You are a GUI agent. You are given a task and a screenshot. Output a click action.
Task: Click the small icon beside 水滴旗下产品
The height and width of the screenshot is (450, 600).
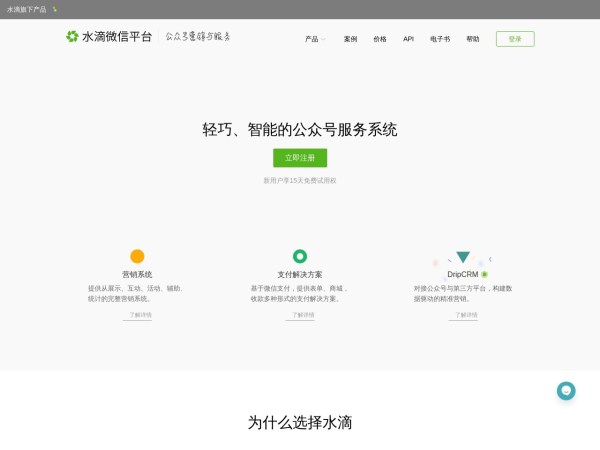[55, 9]
